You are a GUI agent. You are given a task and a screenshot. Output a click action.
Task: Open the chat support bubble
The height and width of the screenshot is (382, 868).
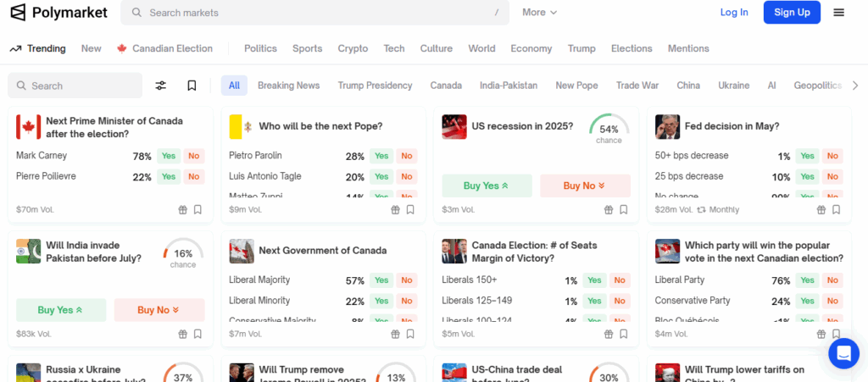843,353
